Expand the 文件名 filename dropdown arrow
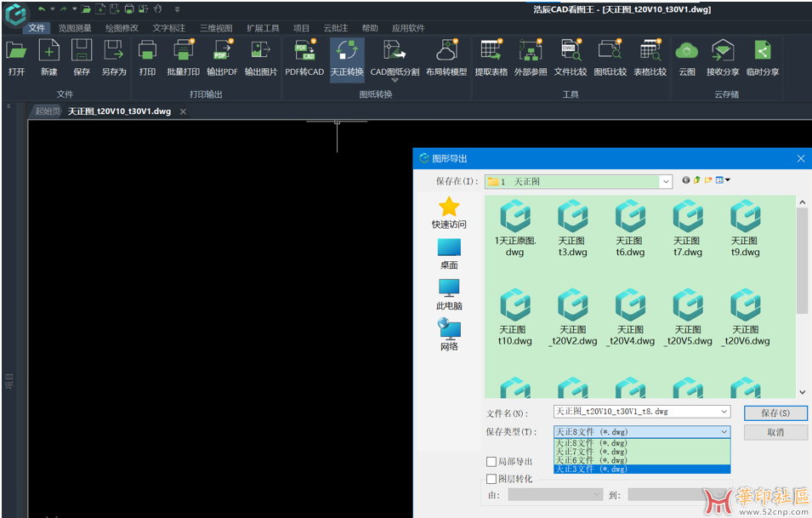 point(724,412)
